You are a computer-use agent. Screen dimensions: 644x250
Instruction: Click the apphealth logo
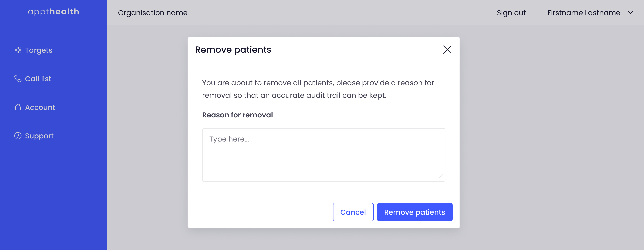[54, 12]
